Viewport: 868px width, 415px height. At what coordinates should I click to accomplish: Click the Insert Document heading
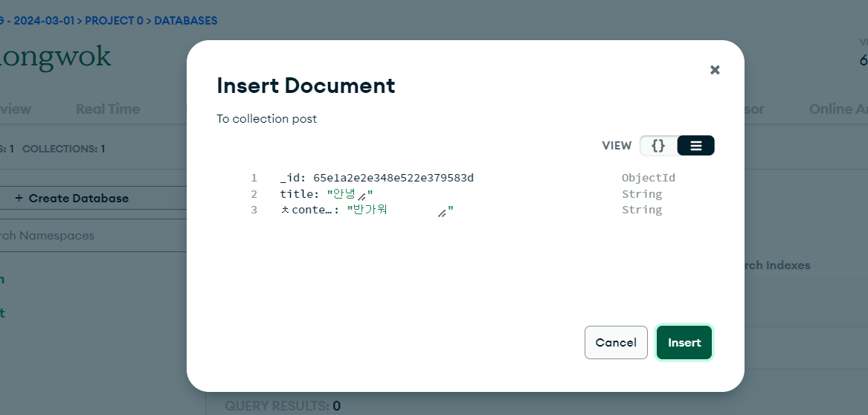click(306, 86)
